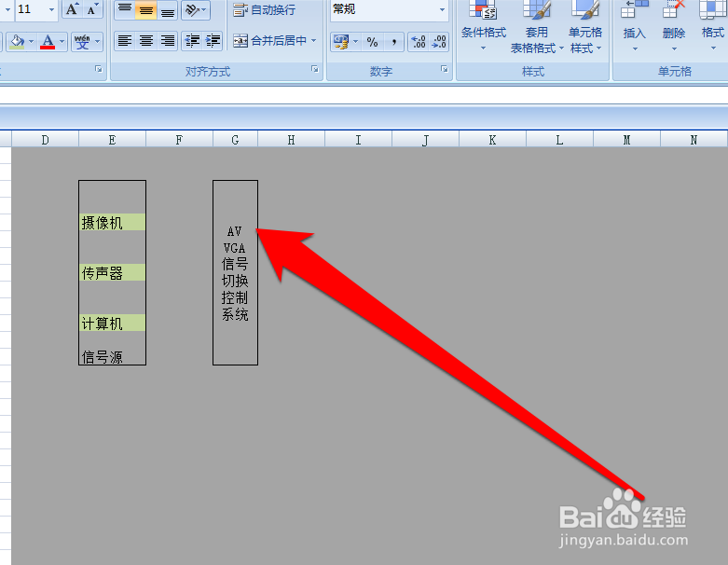Align text to the right
728x565 pixels.
(x=167, y=41)
